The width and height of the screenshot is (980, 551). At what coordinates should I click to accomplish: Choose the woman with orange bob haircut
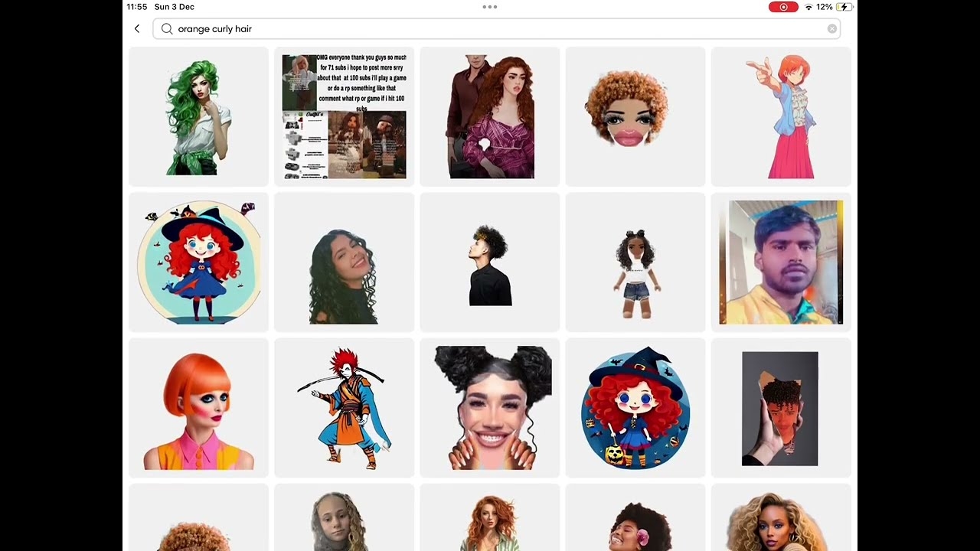(x=198, y=408)
